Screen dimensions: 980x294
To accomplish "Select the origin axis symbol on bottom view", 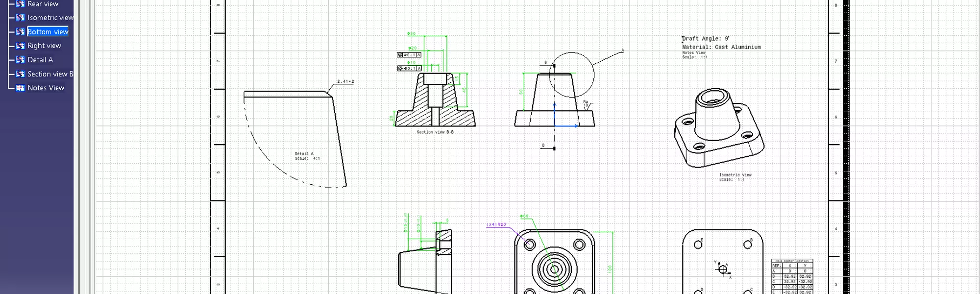I will point(723,269).
